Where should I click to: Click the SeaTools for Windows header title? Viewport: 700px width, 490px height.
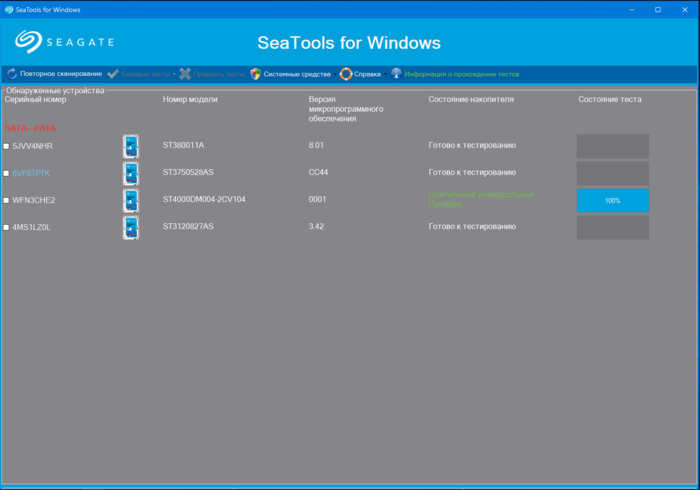(x=349, y=43)
